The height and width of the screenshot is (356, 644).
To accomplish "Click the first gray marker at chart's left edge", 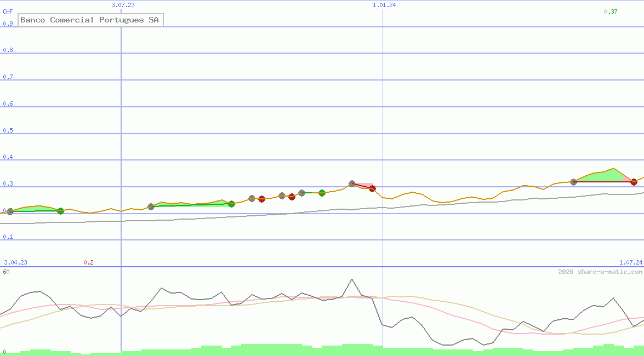I will point(10,211).
